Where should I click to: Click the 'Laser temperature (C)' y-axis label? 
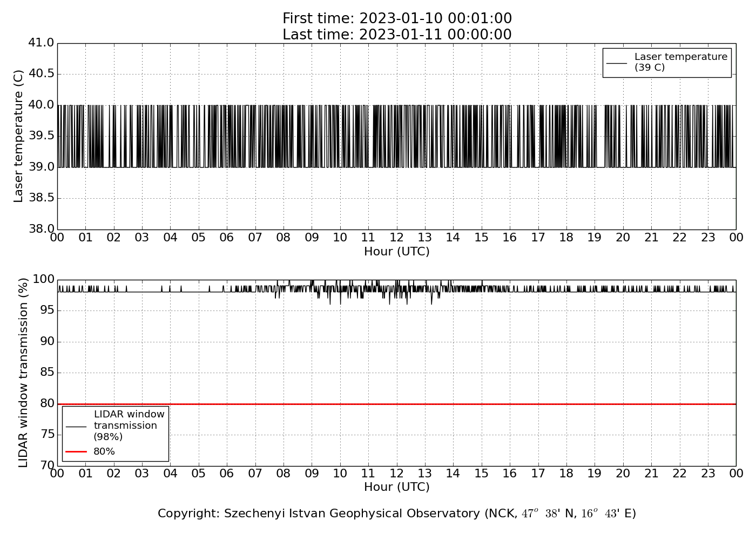19,136
